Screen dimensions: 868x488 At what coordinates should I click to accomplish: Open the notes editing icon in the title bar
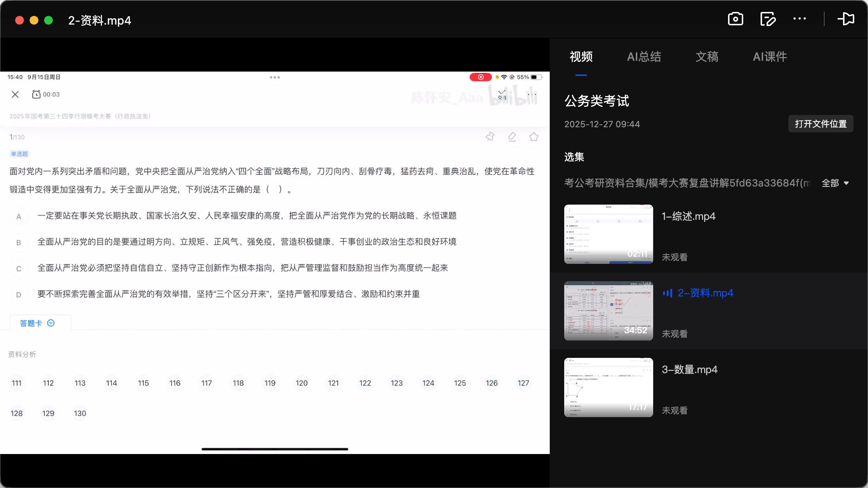click(767, 19)
